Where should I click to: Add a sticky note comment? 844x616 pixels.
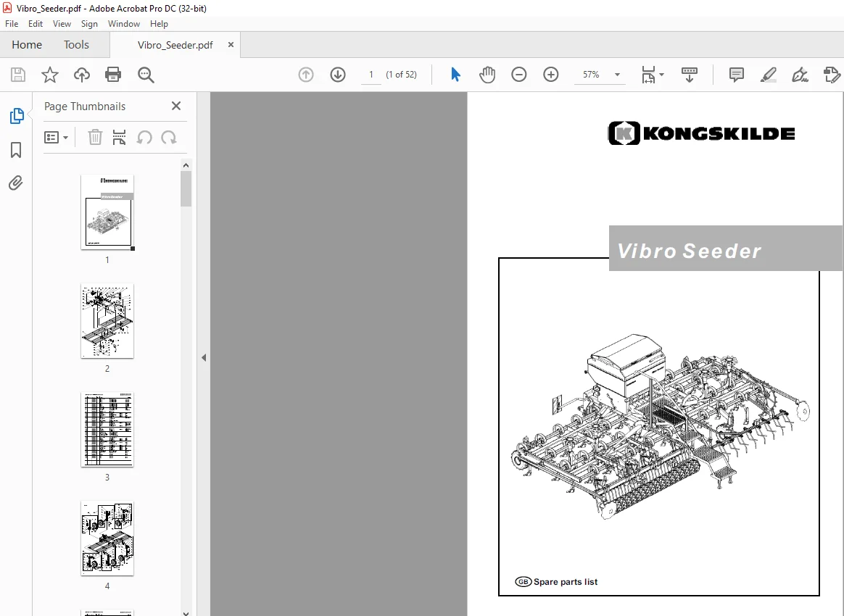737,75
